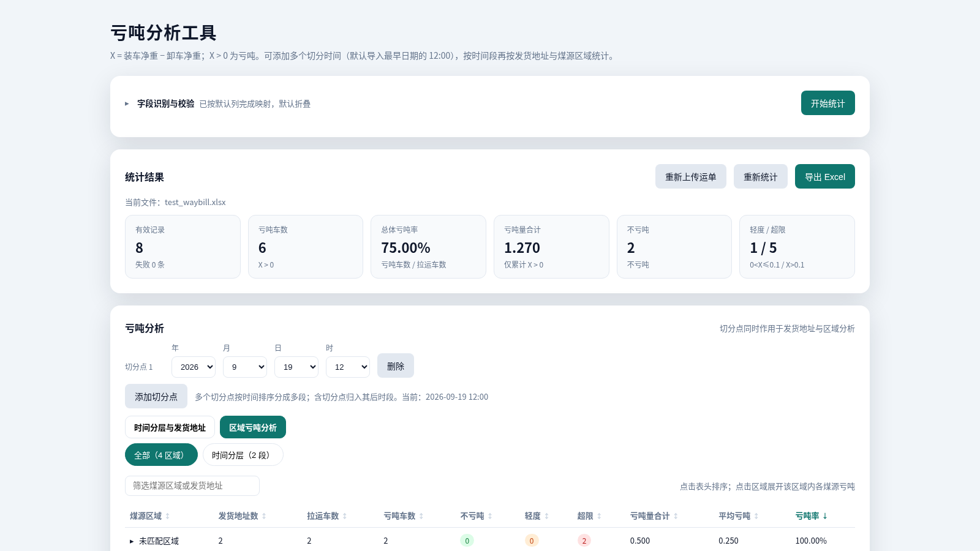Expand the 未匹配区域 table row
The height and width of the screenshot is (551, 980).
click(132, 541)
